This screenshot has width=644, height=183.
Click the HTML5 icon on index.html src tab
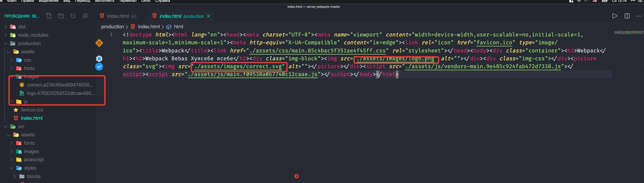pyautogui.click(x=102, y=16)
